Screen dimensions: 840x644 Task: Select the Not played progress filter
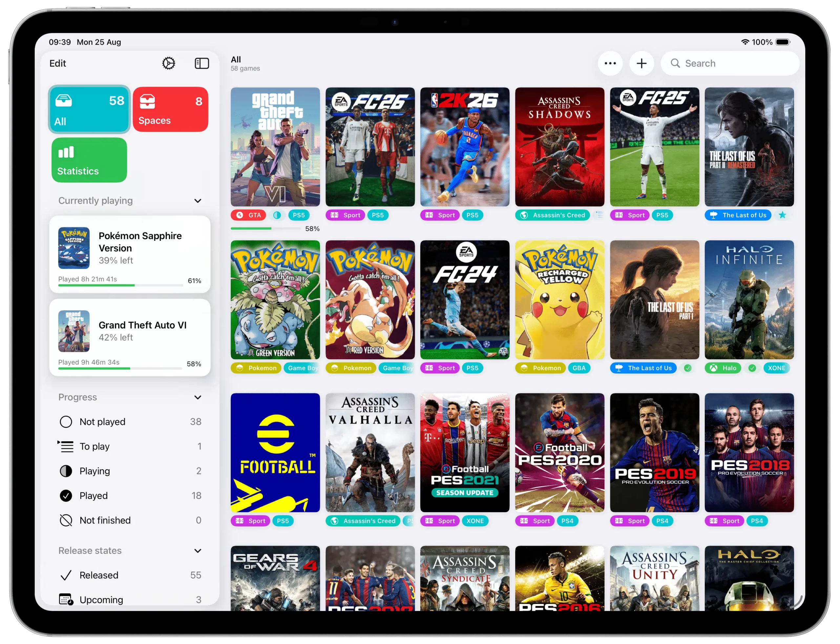(102, 422)
